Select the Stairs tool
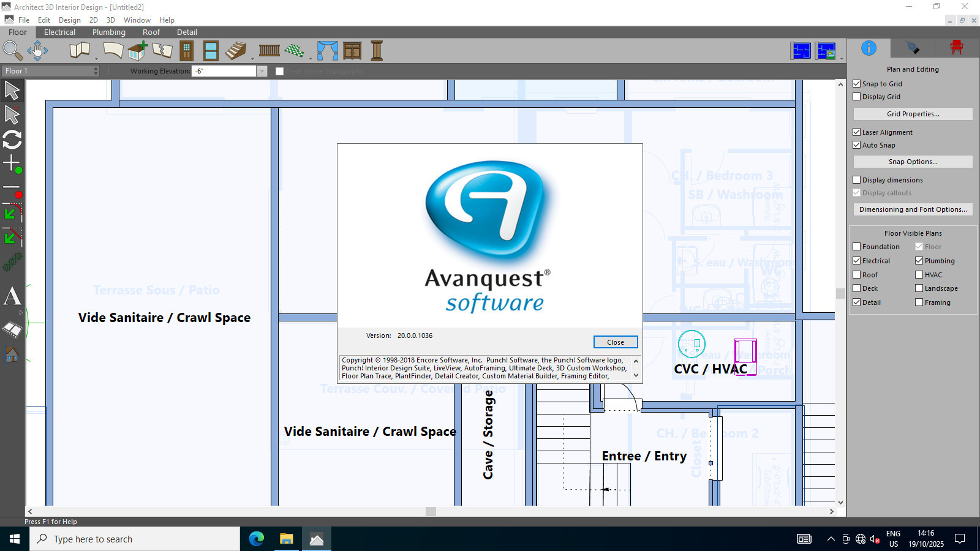 click(236, 50)
